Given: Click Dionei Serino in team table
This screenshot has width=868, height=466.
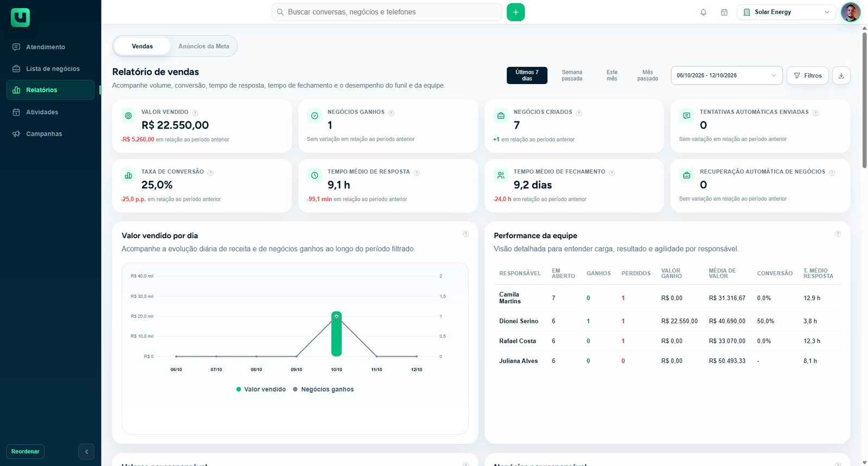Looking at the screenshot, I should (x=519, y=321).
